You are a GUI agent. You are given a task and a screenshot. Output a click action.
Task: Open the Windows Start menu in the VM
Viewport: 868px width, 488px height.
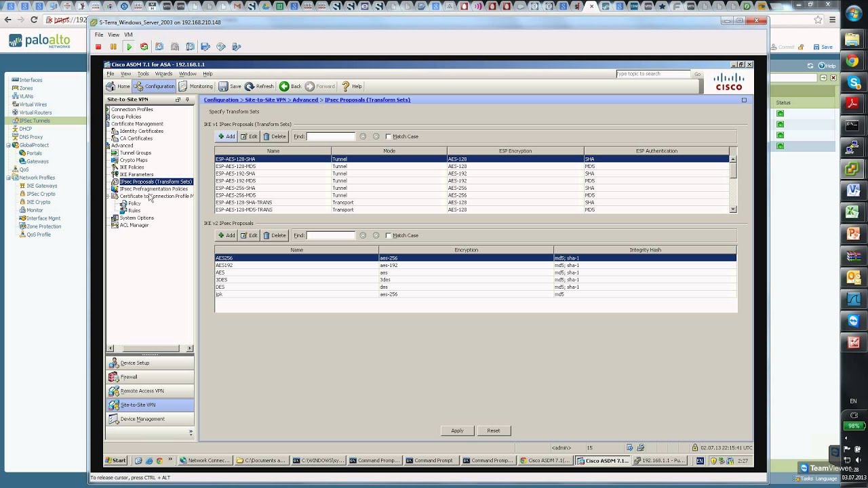[x=115, y=461]
